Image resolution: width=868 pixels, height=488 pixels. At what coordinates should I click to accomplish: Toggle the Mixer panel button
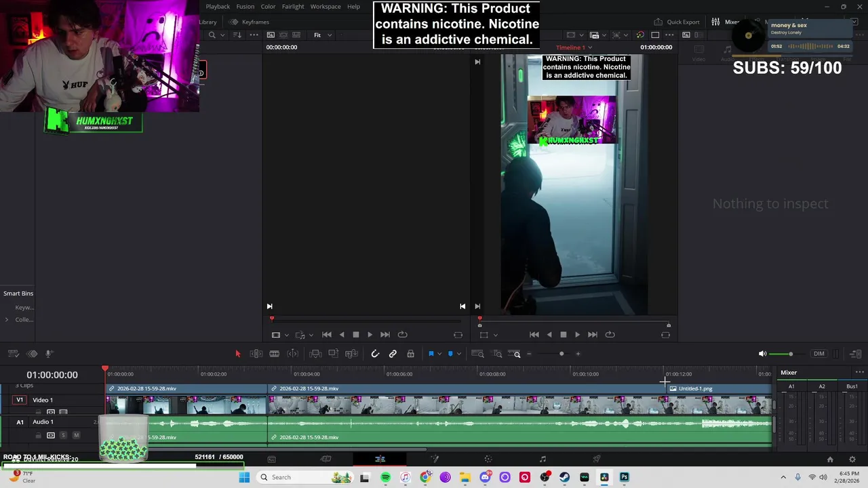(726, 22)
